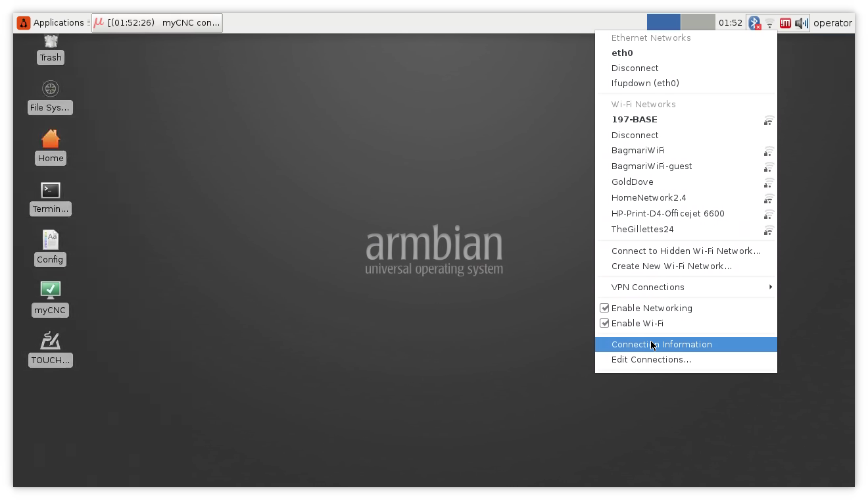Image resolution: width=868 pixels, height=500 pixels.
Task: Switch to the myCNC taskbar window button
Action: [x=157, y=22]
